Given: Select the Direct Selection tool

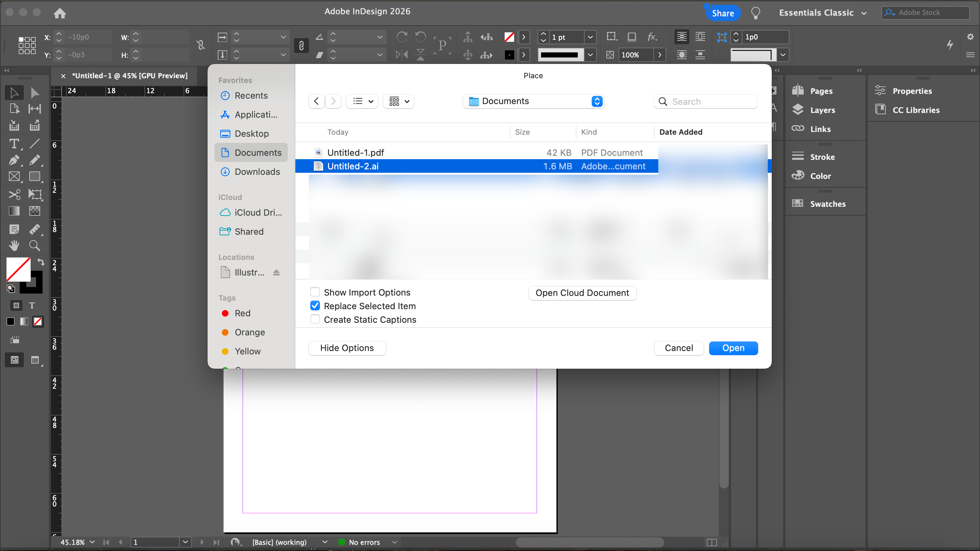Looking at the screenshot, I should pos(35,93).
